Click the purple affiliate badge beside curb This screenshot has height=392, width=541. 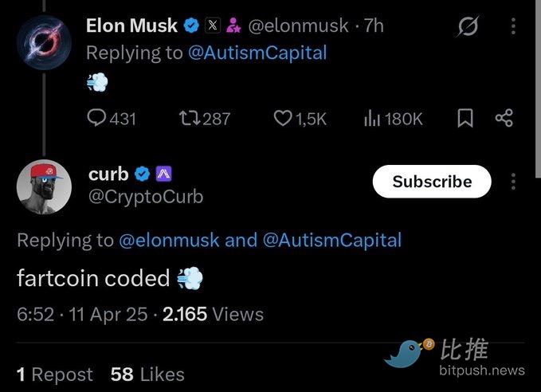[164, 174]
